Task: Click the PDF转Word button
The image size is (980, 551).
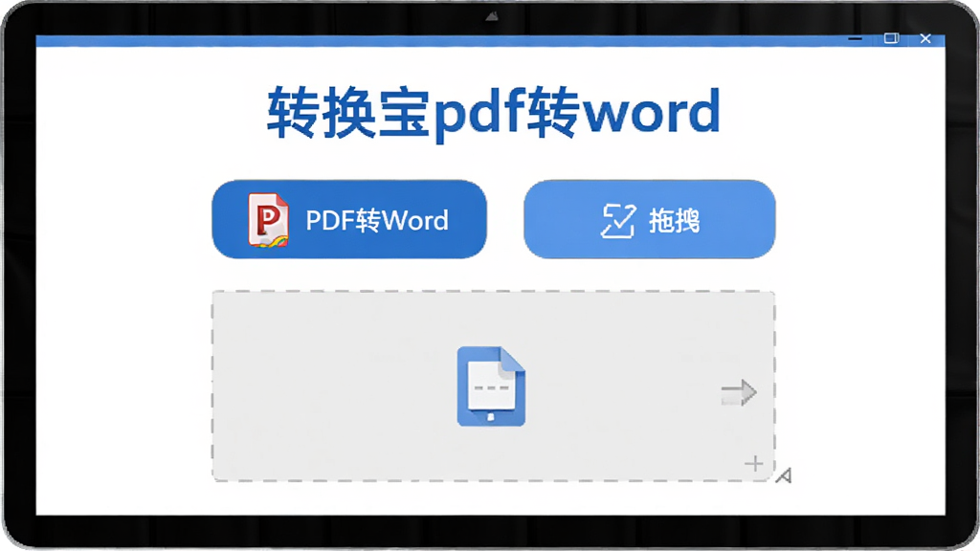Action: tap(348, 219)
